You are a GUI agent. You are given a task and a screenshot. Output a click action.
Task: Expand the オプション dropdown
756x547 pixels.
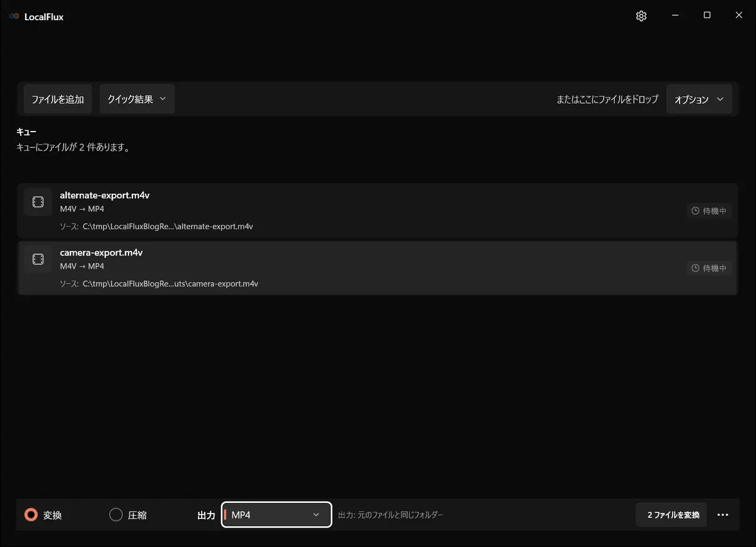click(699, 99)
